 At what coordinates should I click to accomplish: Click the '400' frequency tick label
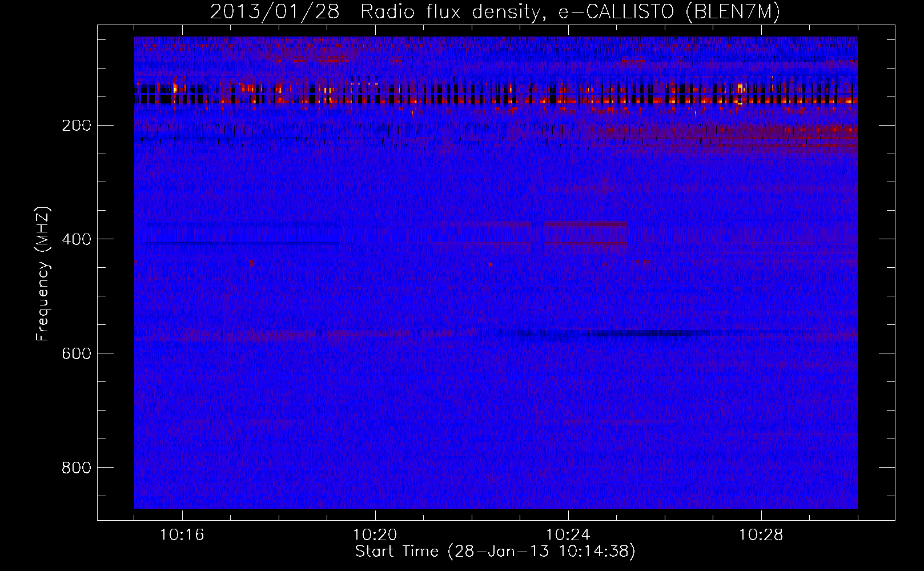coord(76,239)
